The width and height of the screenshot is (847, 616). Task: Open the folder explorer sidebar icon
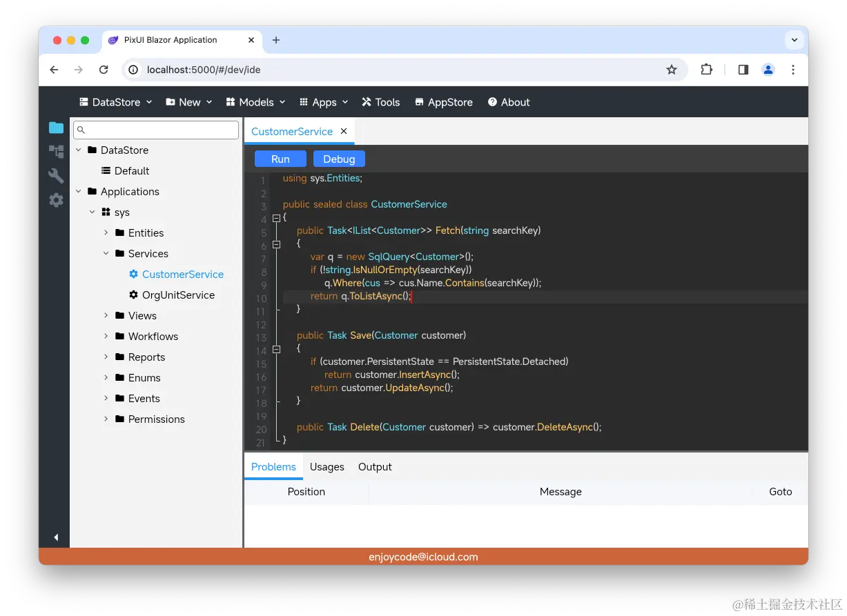pos(56,128)
